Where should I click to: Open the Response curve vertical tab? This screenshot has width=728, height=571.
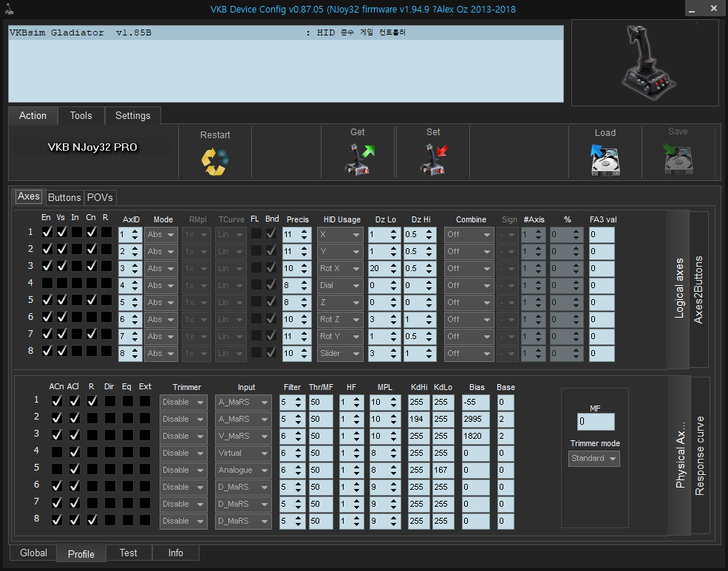tap(700, 455)
